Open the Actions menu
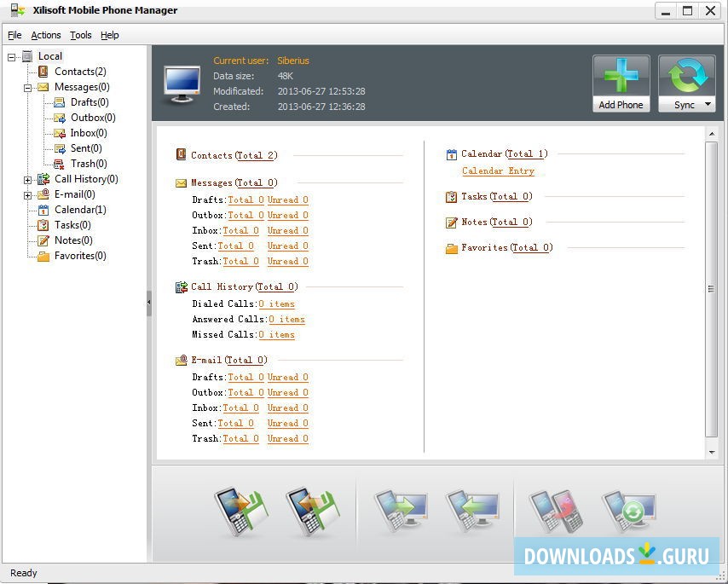Image resolution: width=728 pixels, height=584 pixels. click(46, 35)
